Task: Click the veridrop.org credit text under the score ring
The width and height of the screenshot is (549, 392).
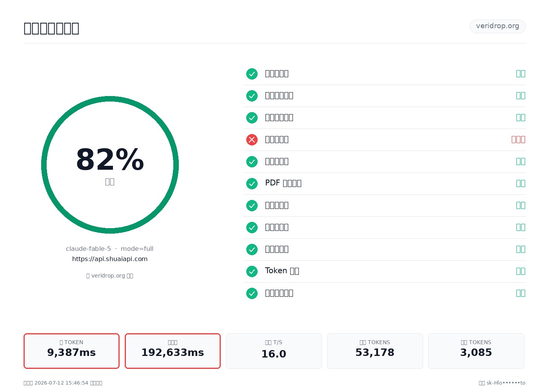Action: tap(110, 276)
